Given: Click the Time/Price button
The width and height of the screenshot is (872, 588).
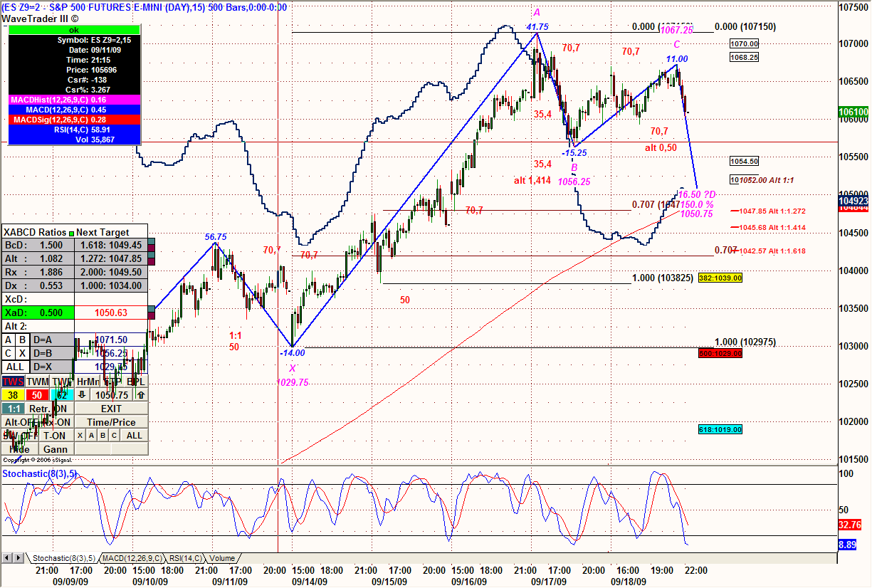Looking at the screenshot, I should (111, 421).
